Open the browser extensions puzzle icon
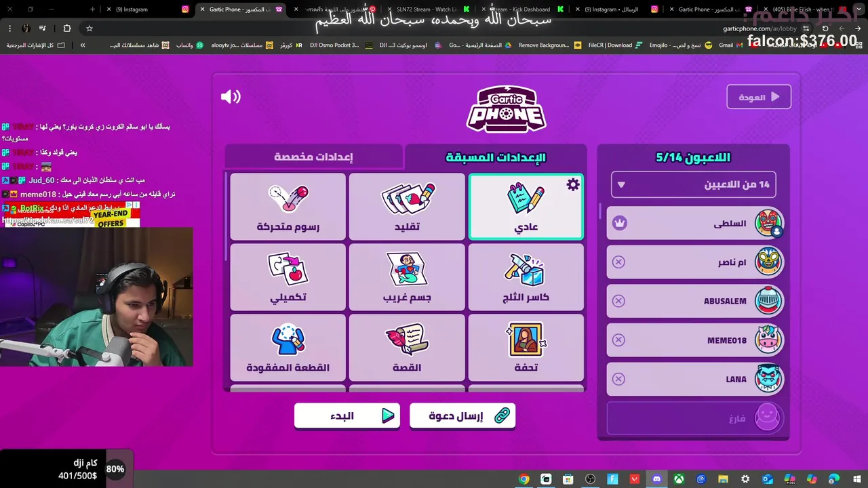Viewport: 868px width, 488px height. [66, 28]
